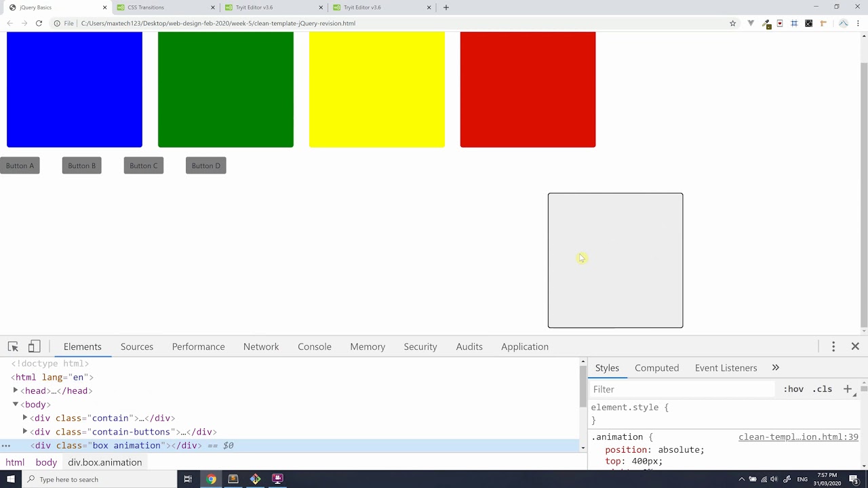Bookmark this page with the star
The height and width of the screenshot is (488, 868).
tap(732, 23)
